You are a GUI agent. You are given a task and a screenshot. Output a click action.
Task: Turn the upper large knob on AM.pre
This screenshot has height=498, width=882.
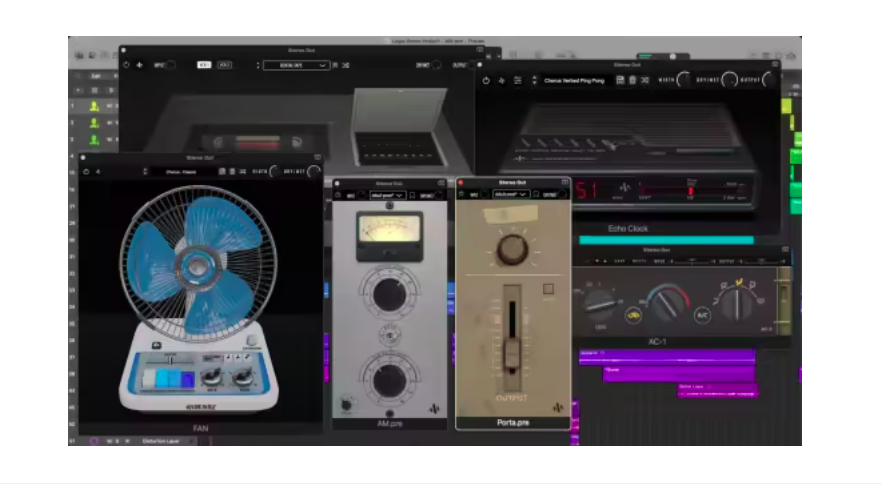click(x=389, y=293)
